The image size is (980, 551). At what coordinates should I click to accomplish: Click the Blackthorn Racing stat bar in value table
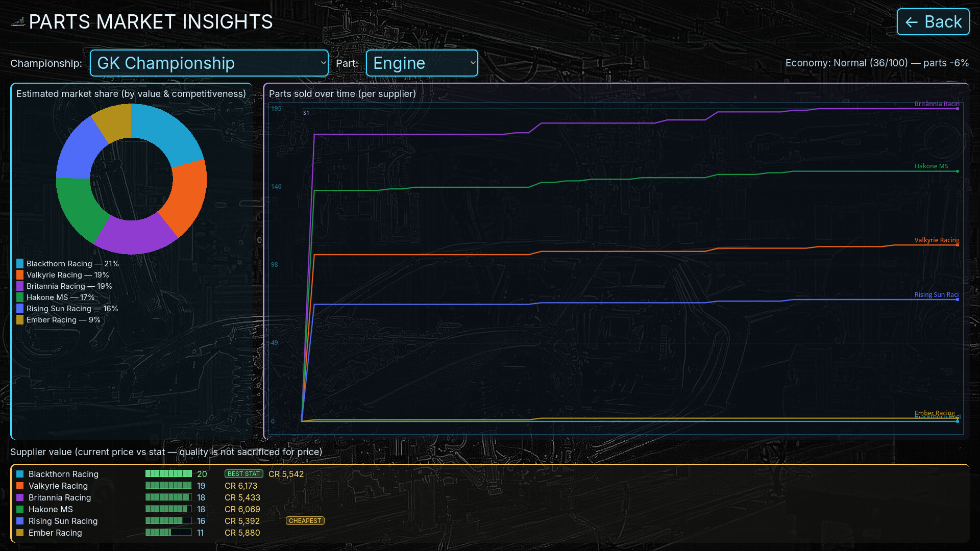[168, 474]
